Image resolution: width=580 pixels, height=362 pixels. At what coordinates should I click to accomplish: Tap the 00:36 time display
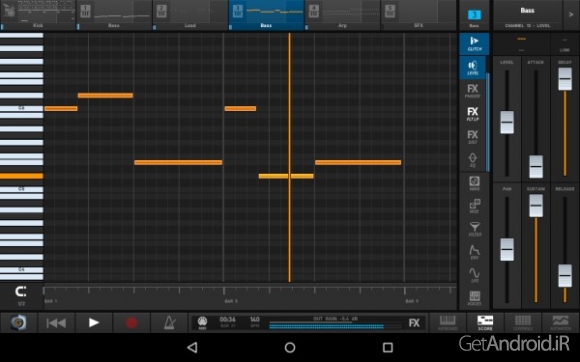227,322
